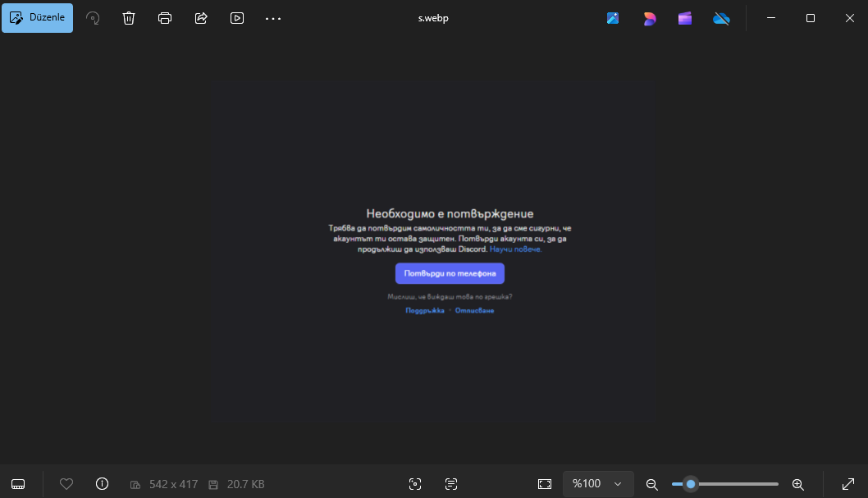
Task: Click the purple phone verification button in image
Action: [450, 273]
